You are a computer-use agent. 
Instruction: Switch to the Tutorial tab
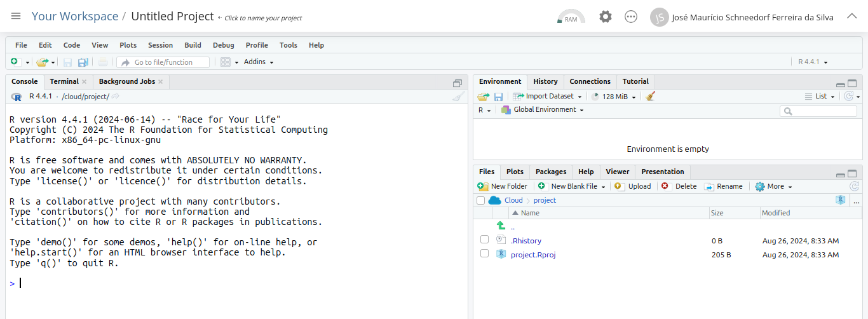(x=635, y=81)
